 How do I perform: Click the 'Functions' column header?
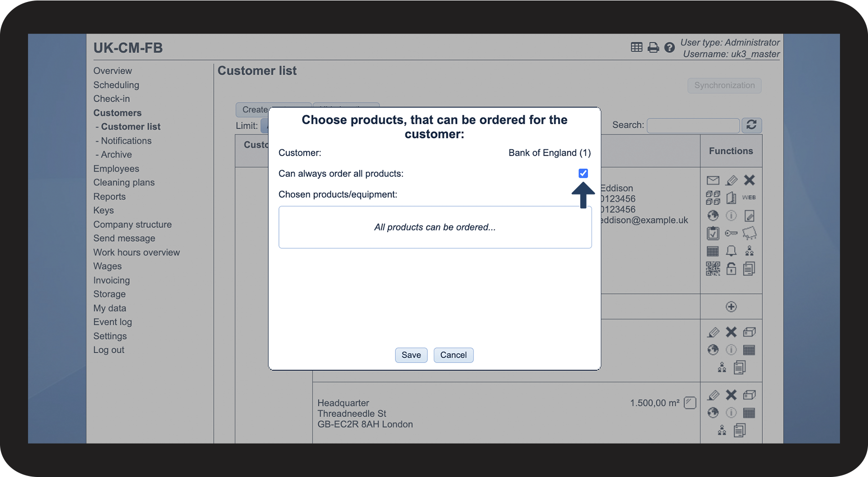pyautogui.click(x=731, y=151)
